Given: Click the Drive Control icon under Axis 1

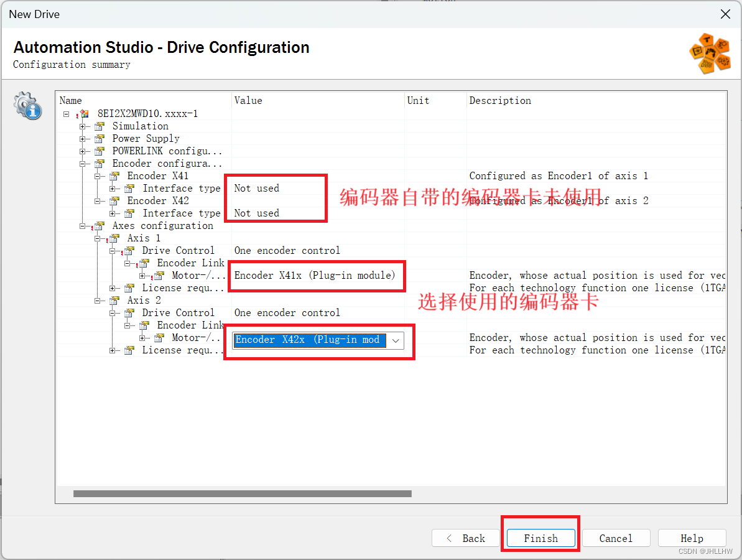Looking at the screenshot, I should [129, 250].
